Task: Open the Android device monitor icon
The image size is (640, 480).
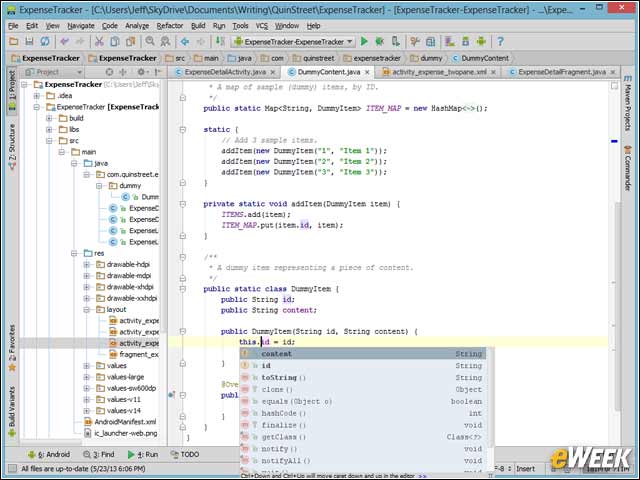Action: 481,41
